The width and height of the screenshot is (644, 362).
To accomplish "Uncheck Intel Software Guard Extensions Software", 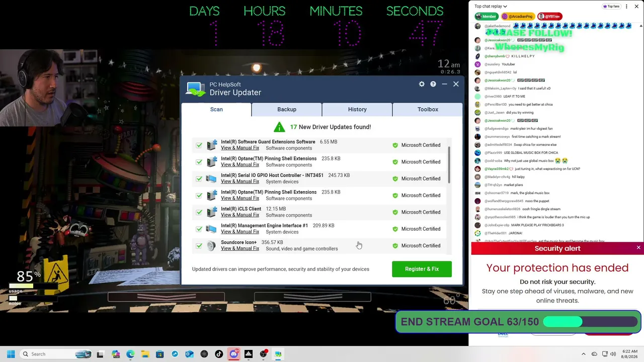I will pyautogui.click(x=199, y=145).
